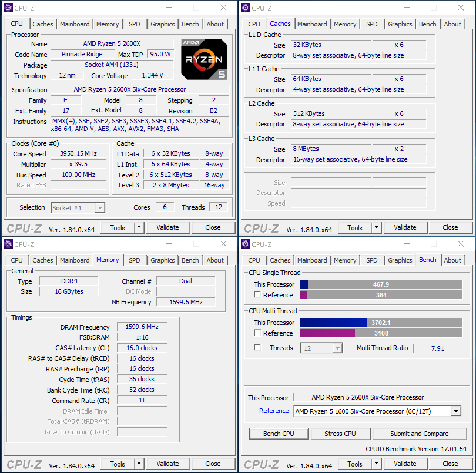The height and width of the screenshot is (473, 476).
Task: Click the Bank Cycle Time value 52 clocks
Action: [x=142, y=390]
